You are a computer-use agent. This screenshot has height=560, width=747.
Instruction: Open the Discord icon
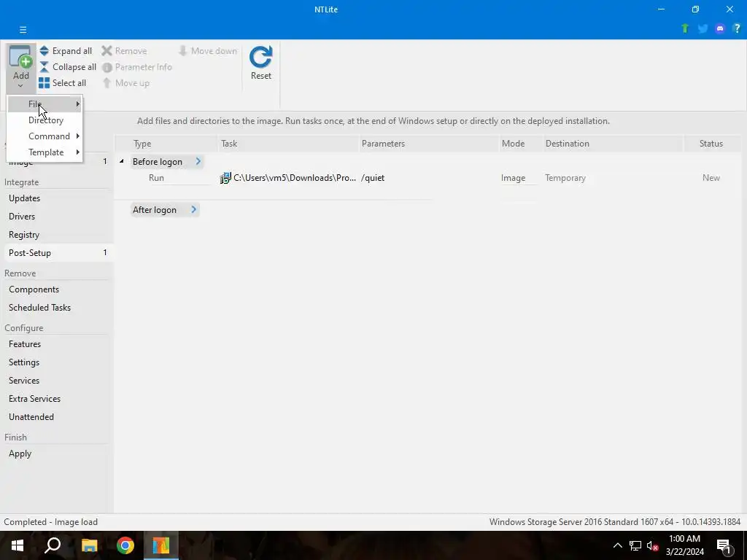pyautogui.click(x=720, y=28)
